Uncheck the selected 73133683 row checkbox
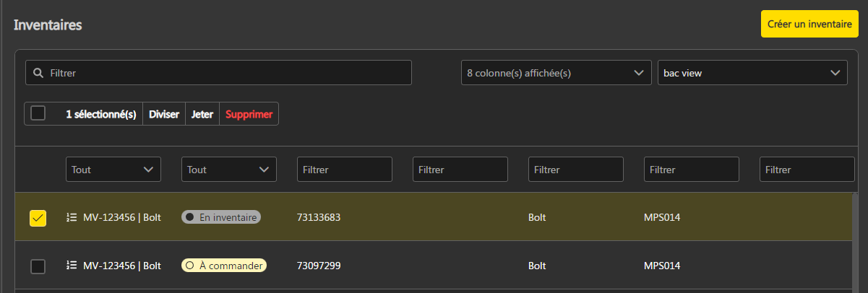The width and height of the screenshot is (868, 293). click(x=38, y=217)
